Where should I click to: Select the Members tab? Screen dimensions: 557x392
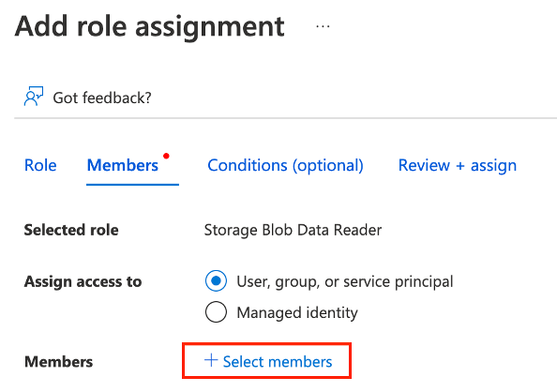(123, 165)
